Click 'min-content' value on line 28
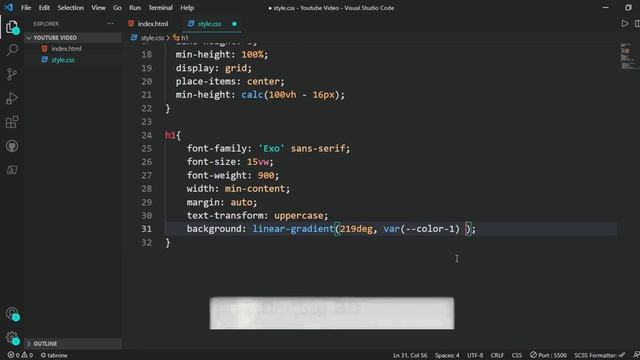 click(255, 189)
